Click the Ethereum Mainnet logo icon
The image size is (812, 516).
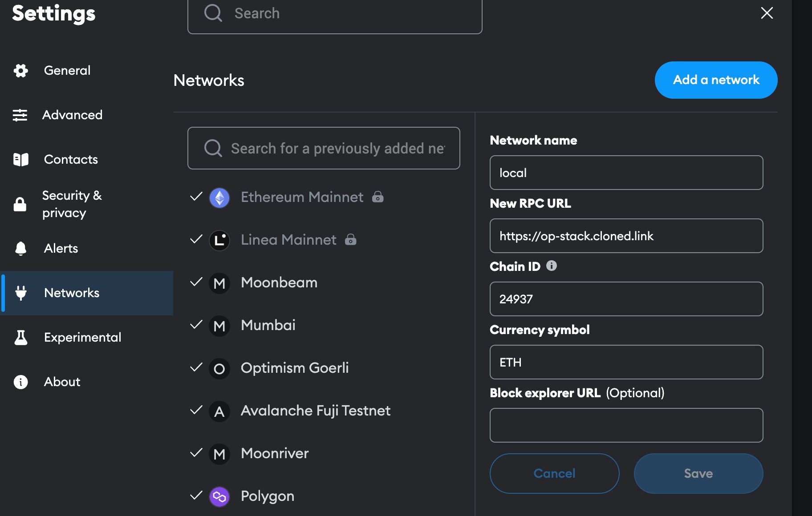(219, 198)
